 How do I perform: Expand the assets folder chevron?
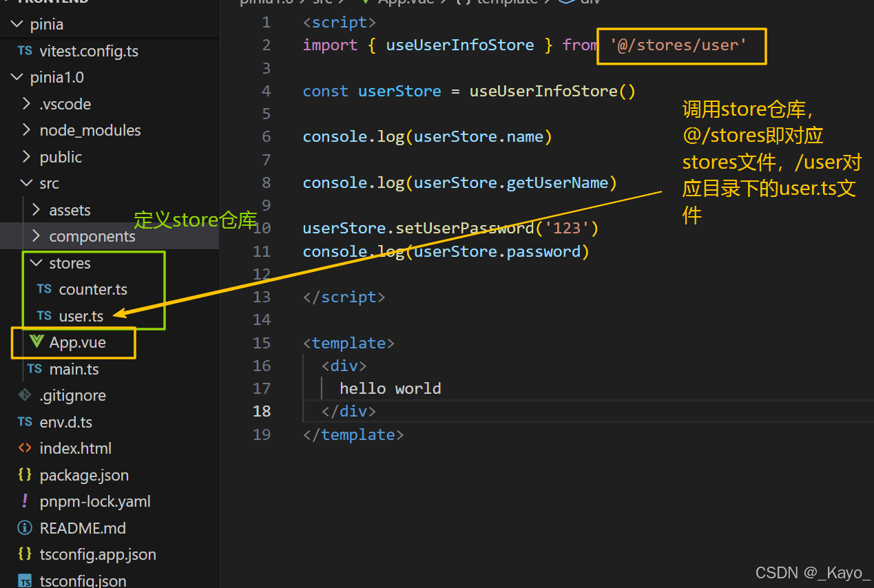click(37, 210)
